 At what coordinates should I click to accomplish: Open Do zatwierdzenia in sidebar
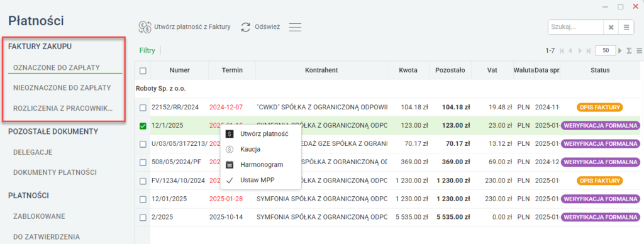(x=46, y=236)
